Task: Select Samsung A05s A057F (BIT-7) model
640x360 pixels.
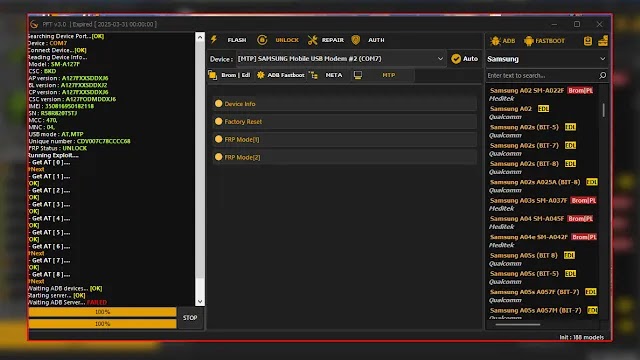Action: click(542, 296)
